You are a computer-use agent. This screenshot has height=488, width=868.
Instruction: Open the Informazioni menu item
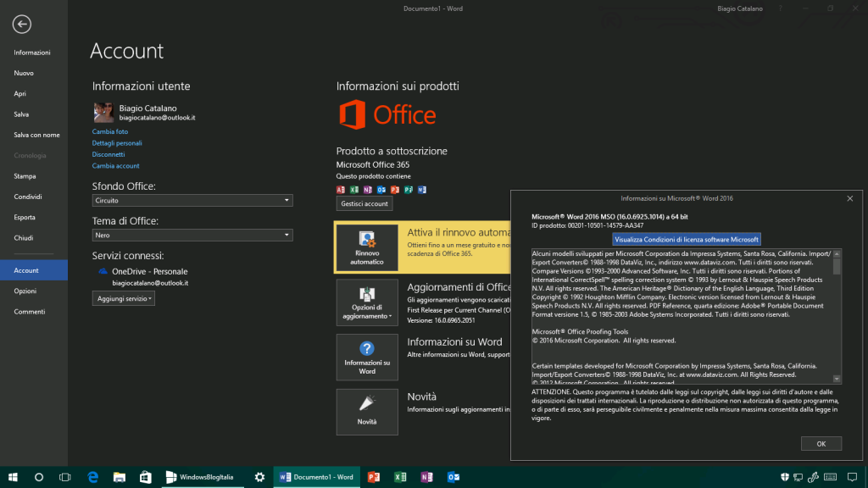pos(34,53)
